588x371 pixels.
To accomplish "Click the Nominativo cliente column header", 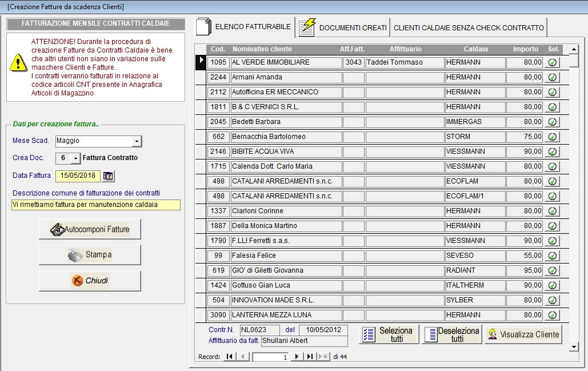I will coord(262,49).
